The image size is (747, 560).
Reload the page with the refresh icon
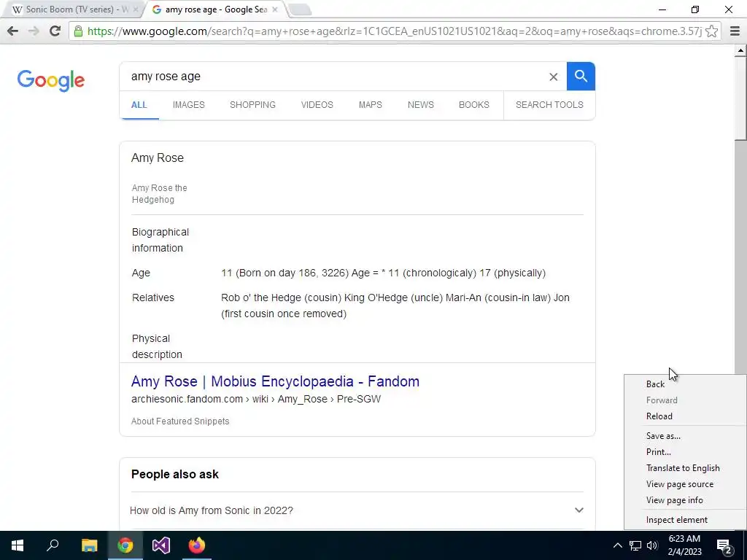coord(55,31)
